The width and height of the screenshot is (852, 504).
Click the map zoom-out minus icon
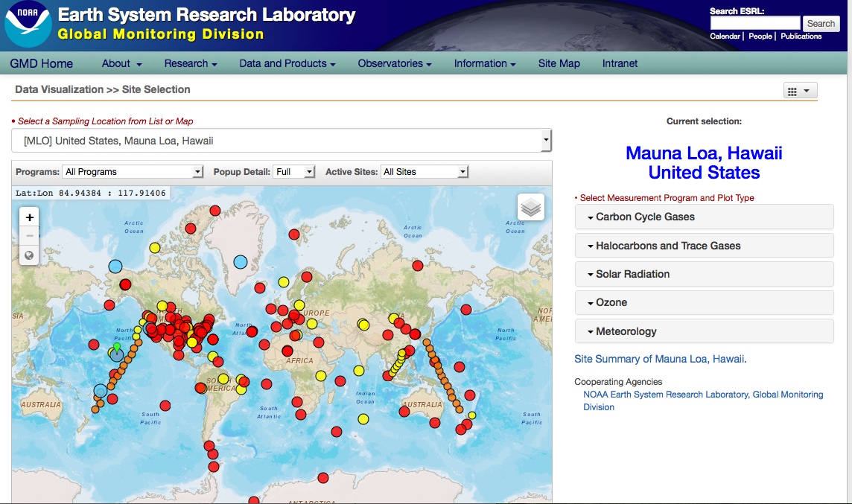pos(28,235)
